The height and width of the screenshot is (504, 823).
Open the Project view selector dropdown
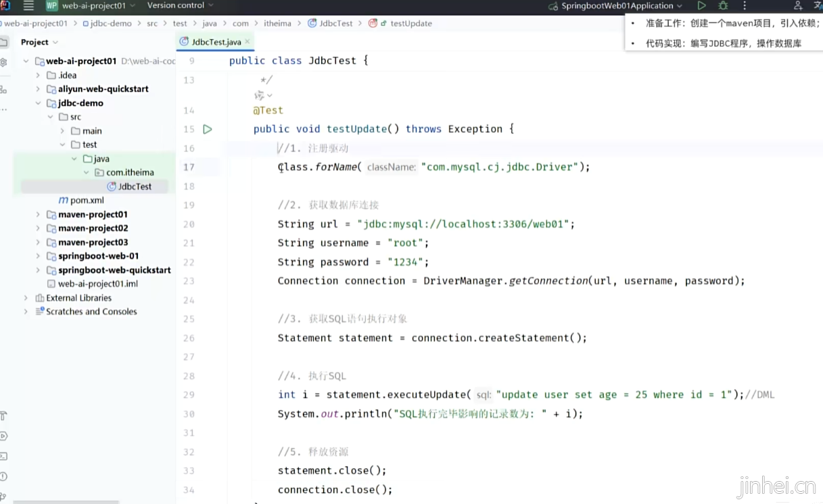[39, 42]
